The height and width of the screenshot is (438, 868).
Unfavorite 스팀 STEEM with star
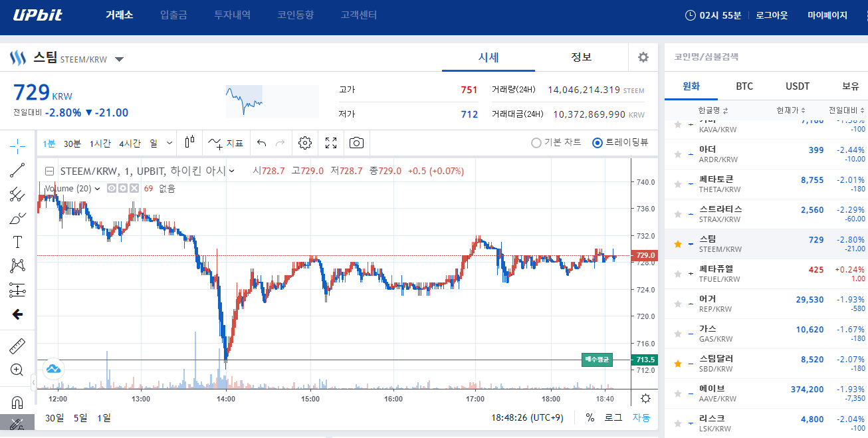(677, 244)
